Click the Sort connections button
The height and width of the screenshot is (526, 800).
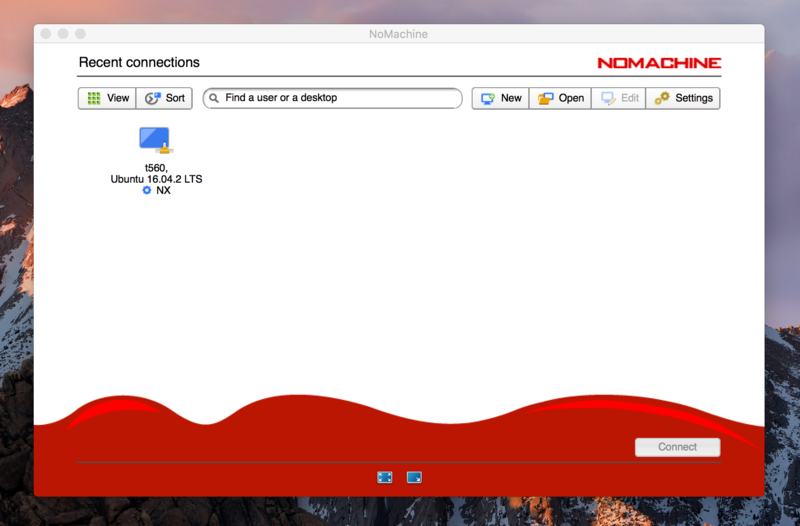[x=165, y=98]
